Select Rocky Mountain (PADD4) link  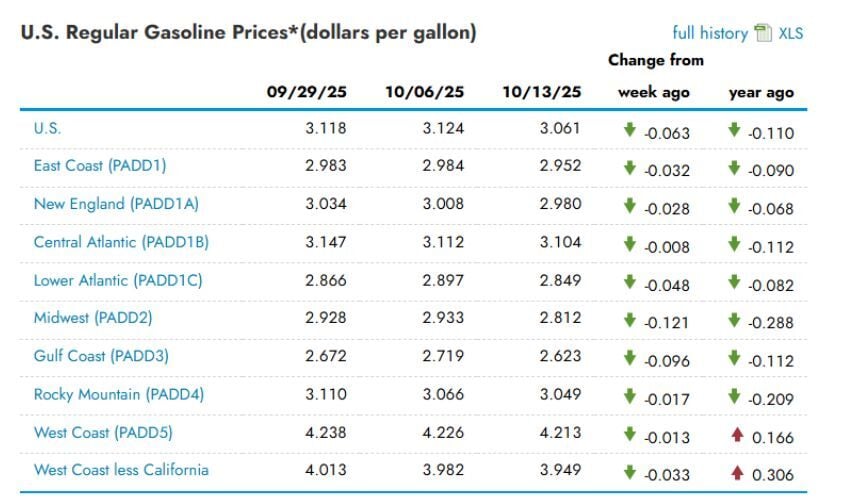pyautogui.click(x=119, y=394)
